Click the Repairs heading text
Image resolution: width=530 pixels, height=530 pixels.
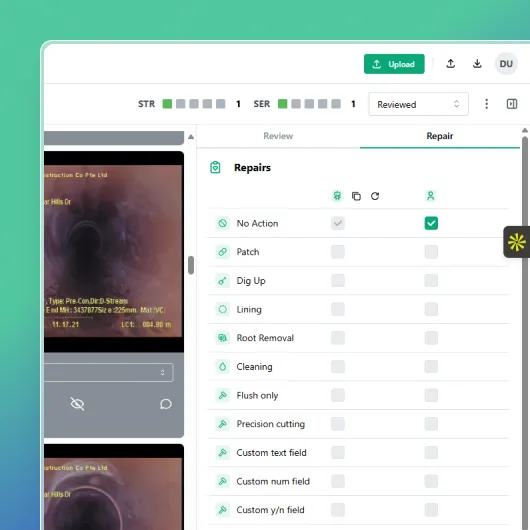tap(252, 168)
